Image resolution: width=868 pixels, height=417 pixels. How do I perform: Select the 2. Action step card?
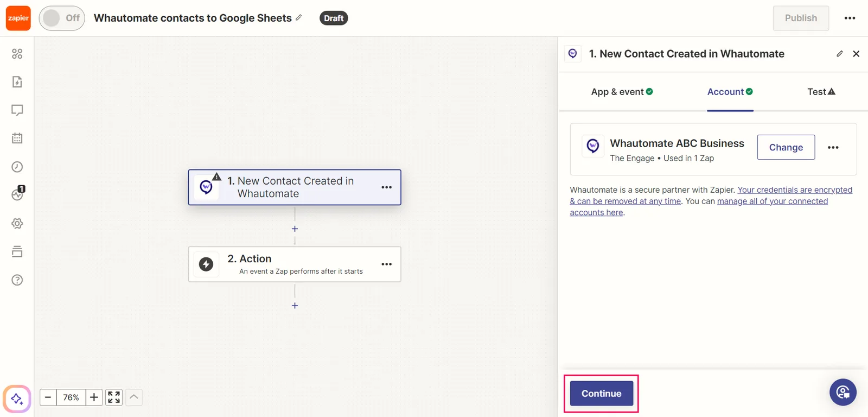pos(295,264)
